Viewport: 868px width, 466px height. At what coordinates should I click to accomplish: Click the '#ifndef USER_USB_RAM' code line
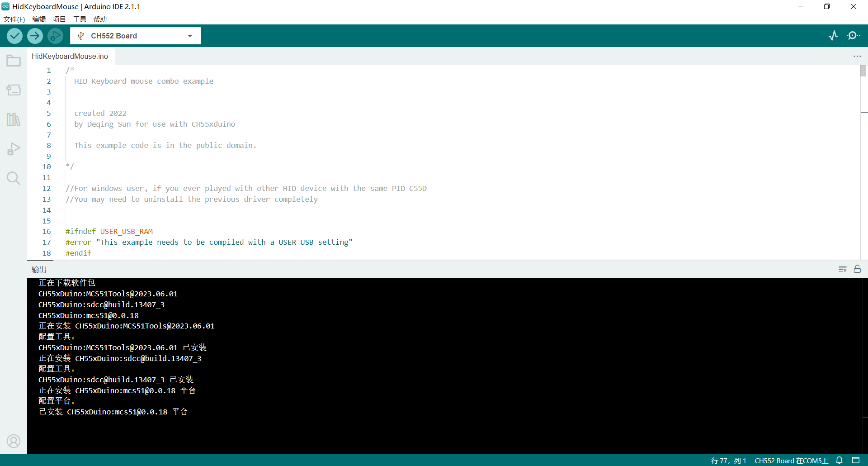coord(109,231)
